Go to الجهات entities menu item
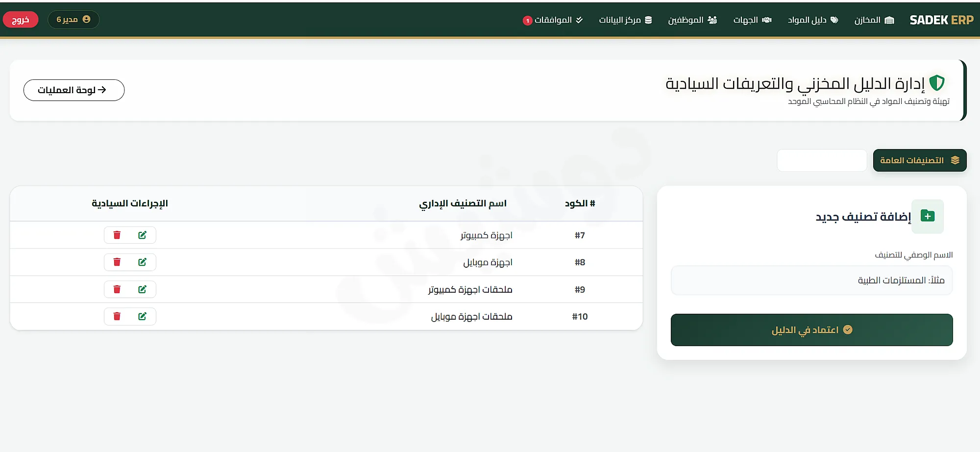 pos(752,20)
